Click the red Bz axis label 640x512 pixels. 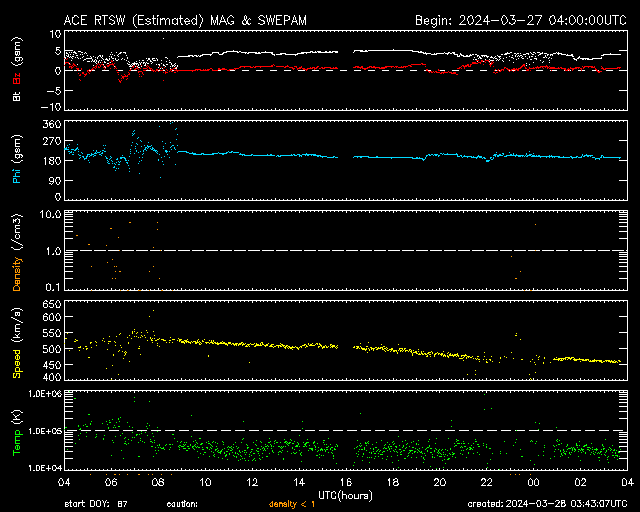point(16,79)
